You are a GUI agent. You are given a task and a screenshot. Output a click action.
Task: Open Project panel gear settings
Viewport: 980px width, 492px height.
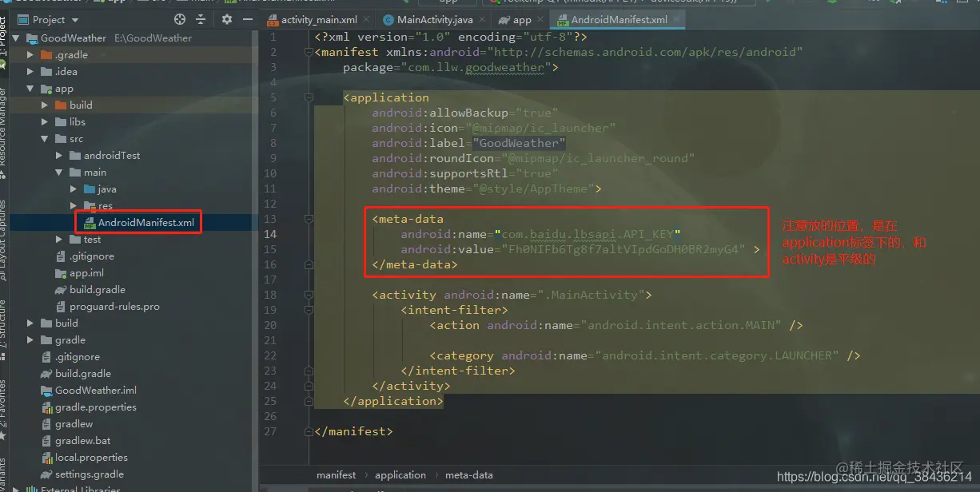coord(227,19)
